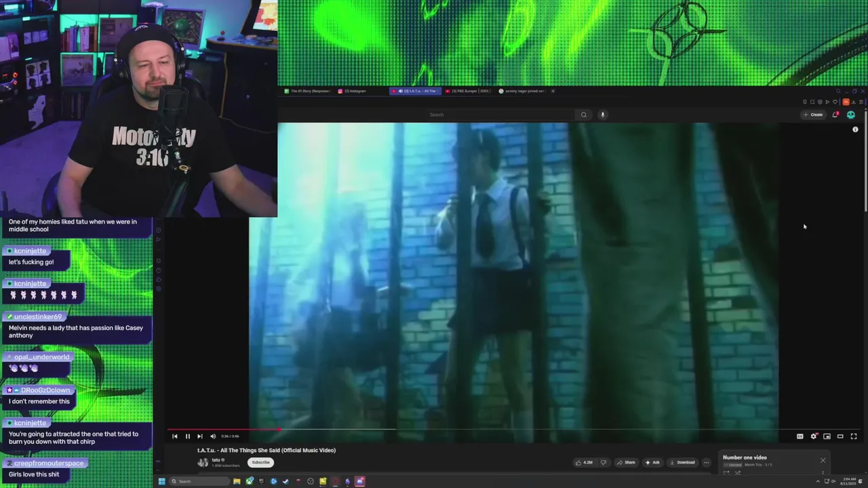Viewport: 868px width, 488px height.
Task: Download the music video
Action: 682,462
